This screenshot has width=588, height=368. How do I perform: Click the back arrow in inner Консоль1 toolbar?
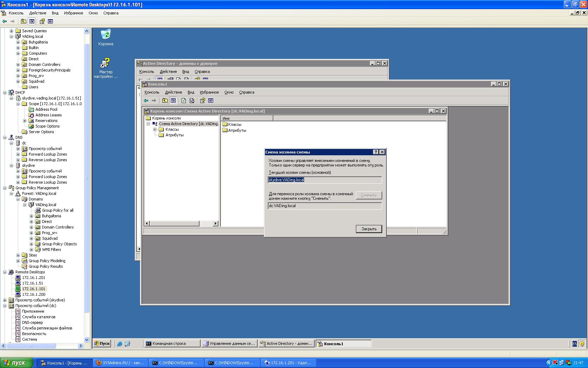146,101
